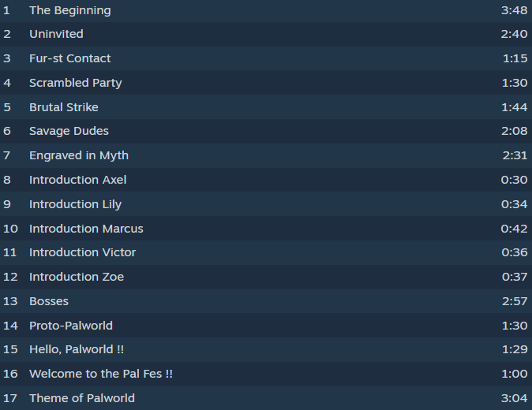
Task: Click track number 10 in the list
Action: point(10,229)
